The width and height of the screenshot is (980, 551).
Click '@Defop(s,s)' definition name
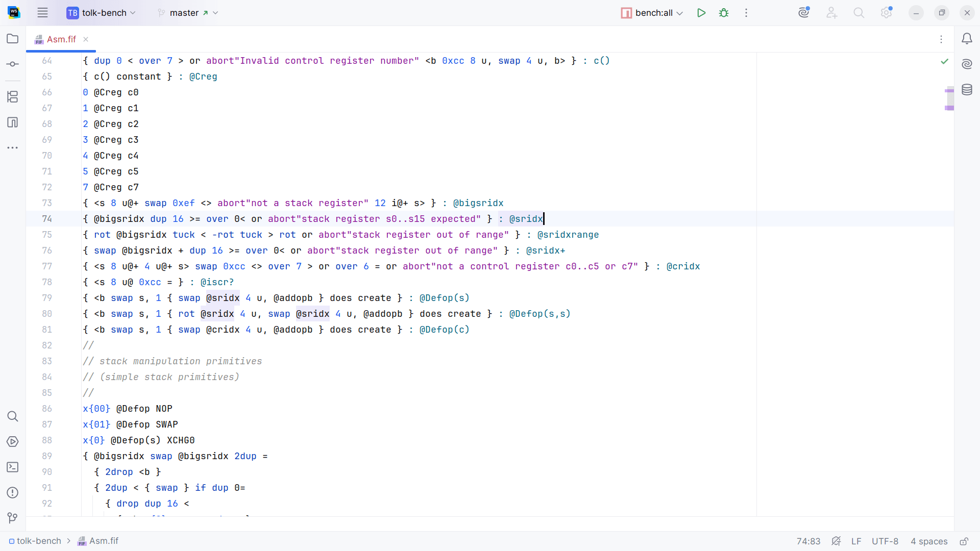click(x=540, y=314)
